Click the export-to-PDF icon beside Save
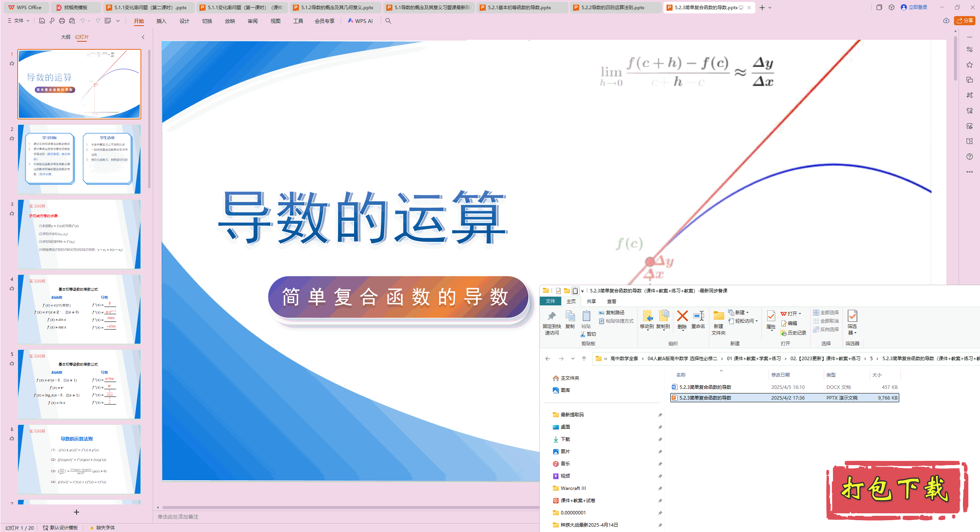 click(x=52, y=21)
